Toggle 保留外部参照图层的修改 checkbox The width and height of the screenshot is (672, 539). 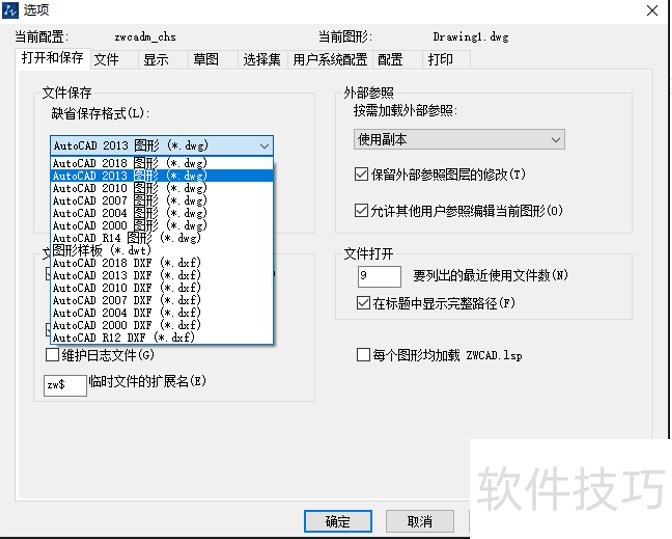coord(361,174)
